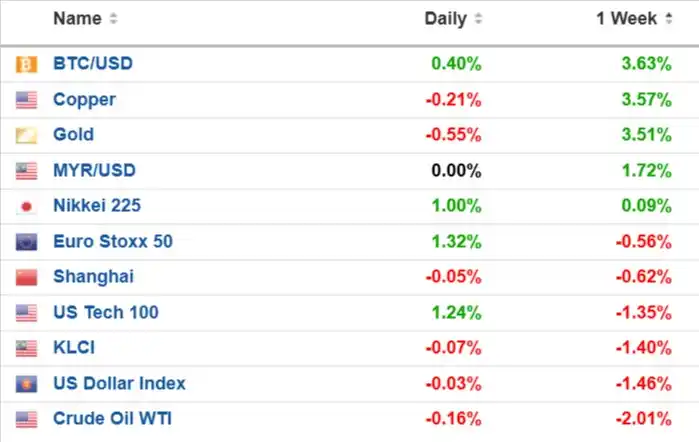
Task: Click the Japan flag beside Nikkei 225
Action: tap(26, 207)
